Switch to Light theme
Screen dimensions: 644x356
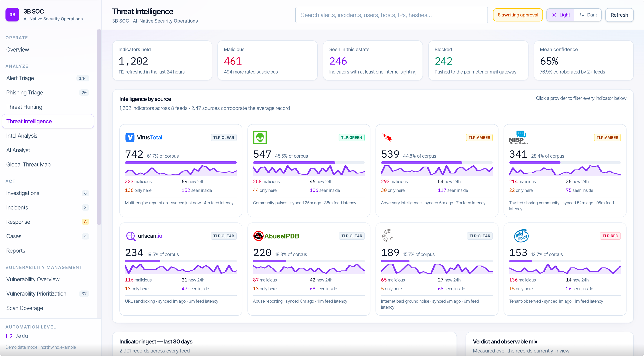(560, 15)
